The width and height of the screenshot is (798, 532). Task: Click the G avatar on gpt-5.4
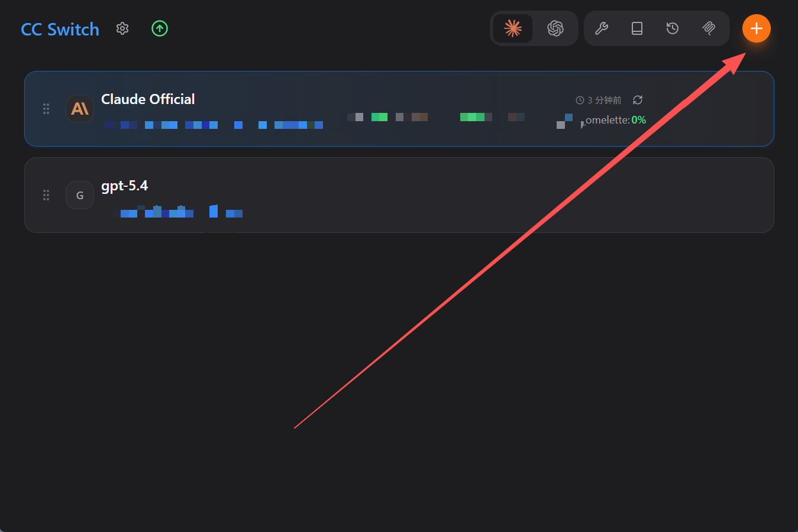[x=80, y=195]
